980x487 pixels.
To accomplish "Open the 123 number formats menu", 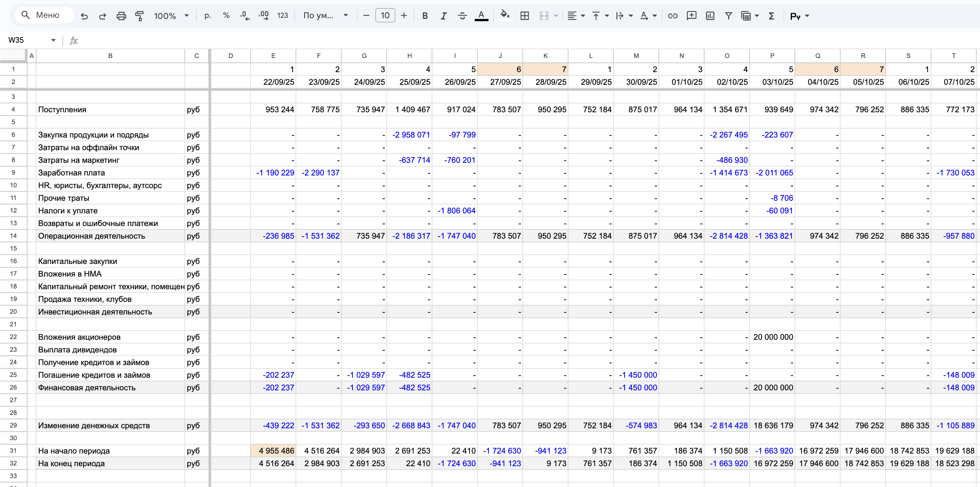I will [283, 16].
